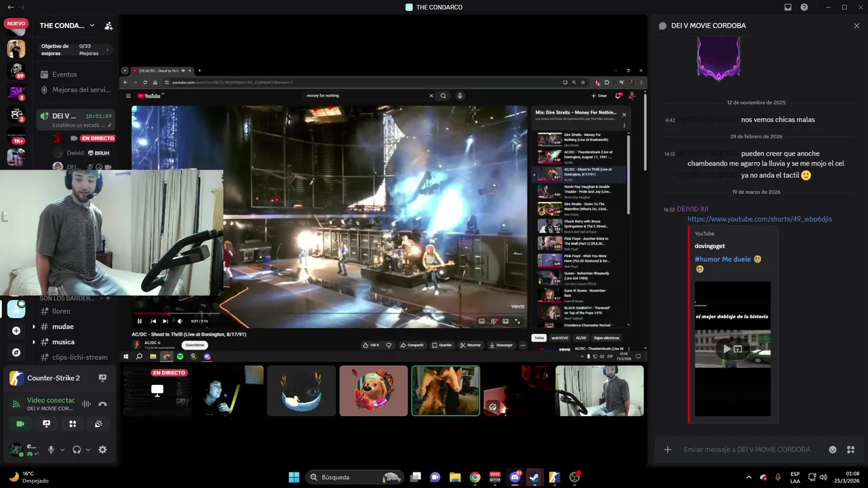Open the Objetivo de mejoras boost progress arrow
The width and height of the screenshot is (868, 488).
click(x=107, y=49)
